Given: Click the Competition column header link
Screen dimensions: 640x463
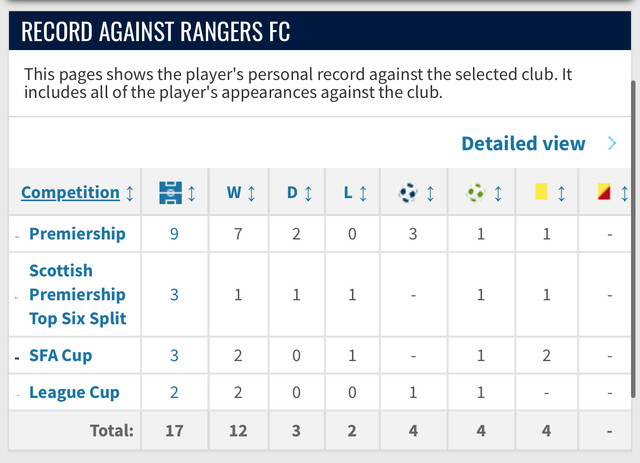Looking at the screenshot, I should click(x=70, y=192).
